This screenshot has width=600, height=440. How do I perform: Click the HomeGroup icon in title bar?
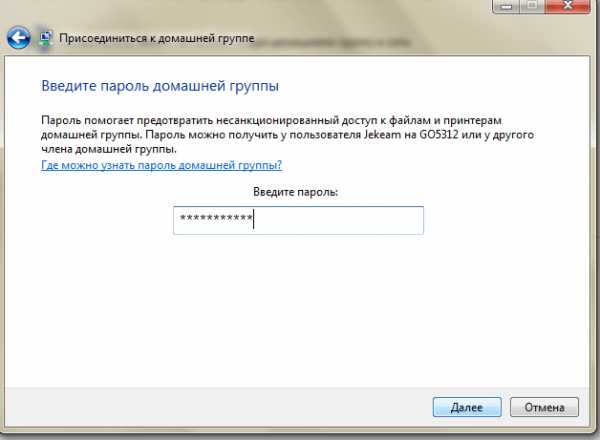tap(46, 39)
